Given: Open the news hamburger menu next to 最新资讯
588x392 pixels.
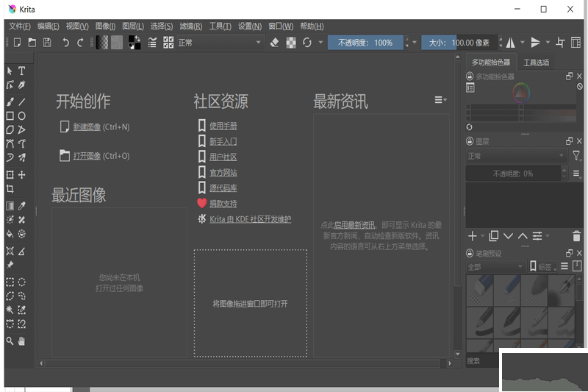Looking at the screenshot, I should click(440, 100).
